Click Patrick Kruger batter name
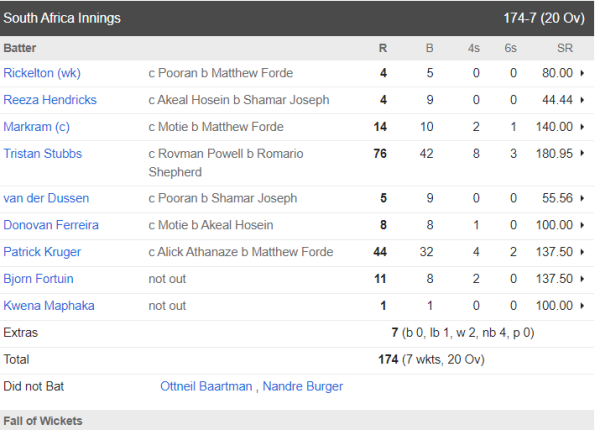 (41, 252)
